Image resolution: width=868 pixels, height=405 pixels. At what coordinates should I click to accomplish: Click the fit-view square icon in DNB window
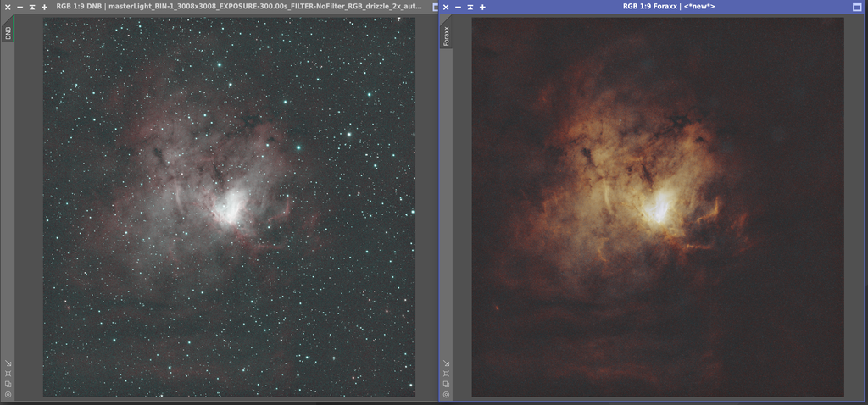coord(8,374)
